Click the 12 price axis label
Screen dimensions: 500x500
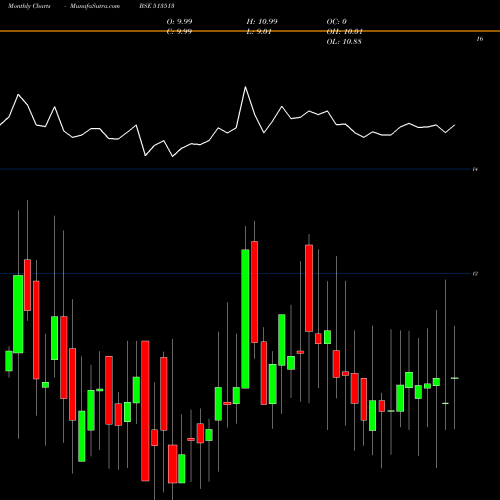pyautogui.click(x=475, y=274)
